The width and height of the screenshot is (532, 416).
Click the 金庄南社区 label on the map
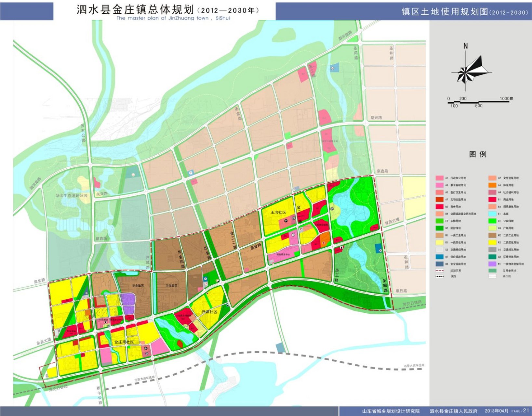(124, 342)
